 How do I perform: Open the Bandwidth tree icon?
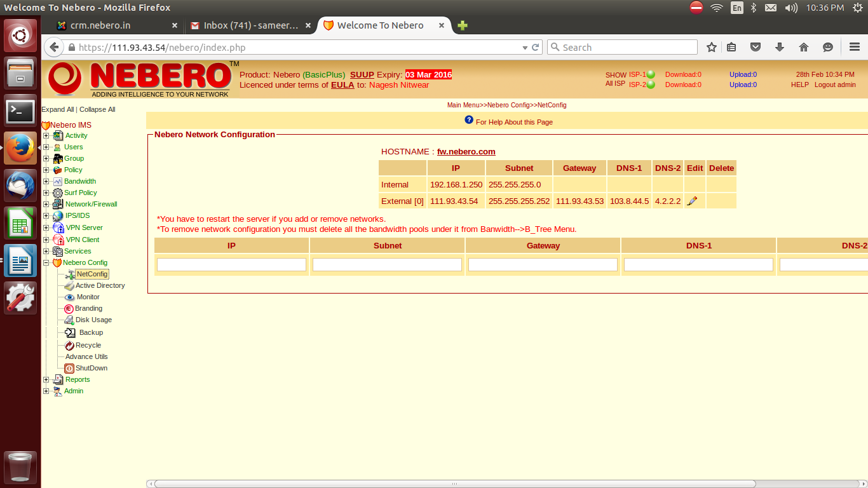pyautogui.click(x=58, y=181)
